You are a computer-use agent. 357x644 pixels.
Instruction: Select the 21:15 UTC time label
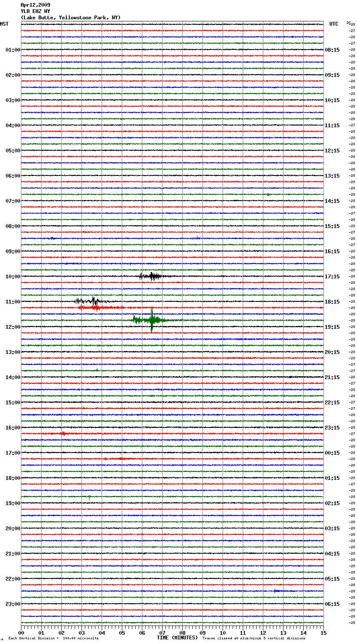332,377
